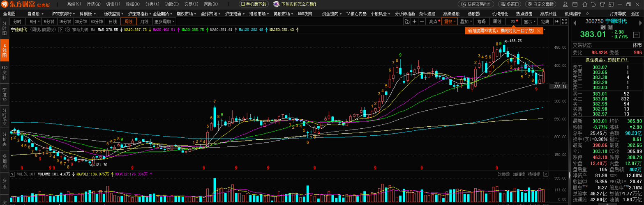Toggle the 复权 adjustment button
The height and width of the screenshot is (205, 644).
click(x=449, y=22)
